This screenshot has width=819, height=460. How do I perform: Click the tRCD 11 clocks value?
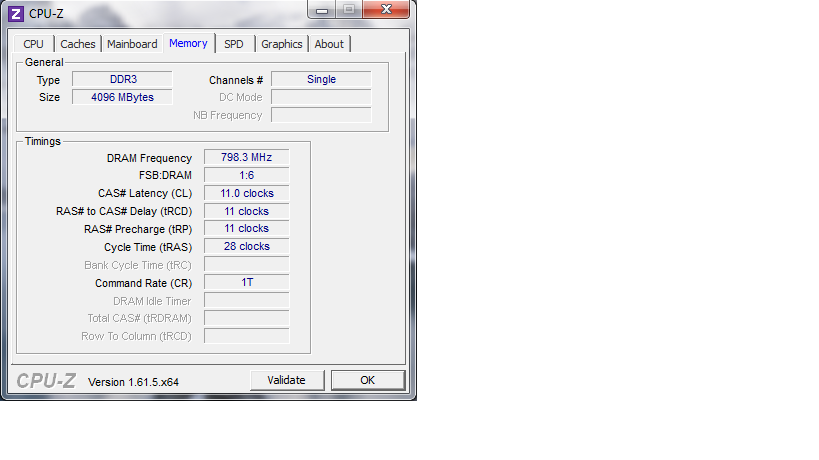pyautogui.click(x=247, y=211)
